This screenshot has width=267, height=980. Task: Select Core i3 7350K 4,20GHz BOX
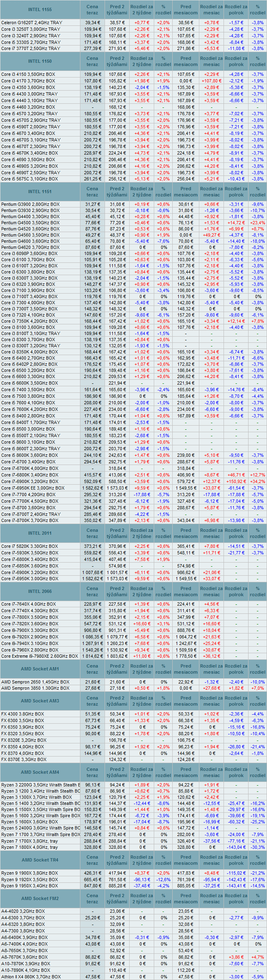click(x=29, y=321)
